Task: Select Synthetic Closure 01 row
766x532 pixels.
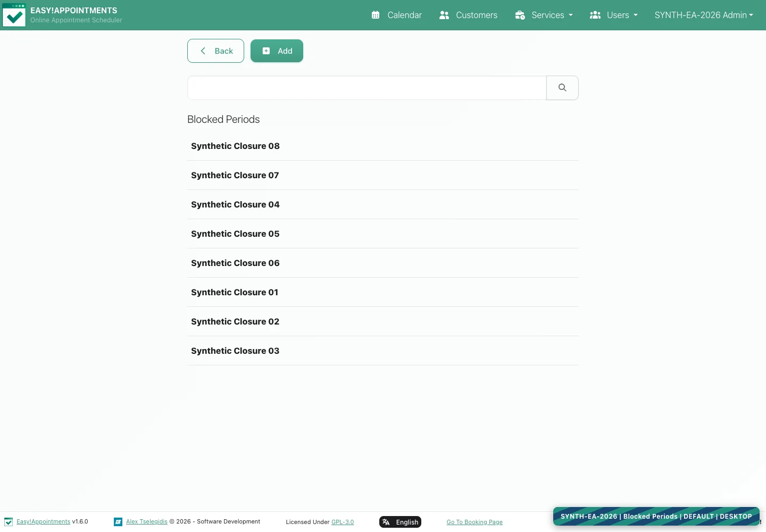Action: (383, 292)
